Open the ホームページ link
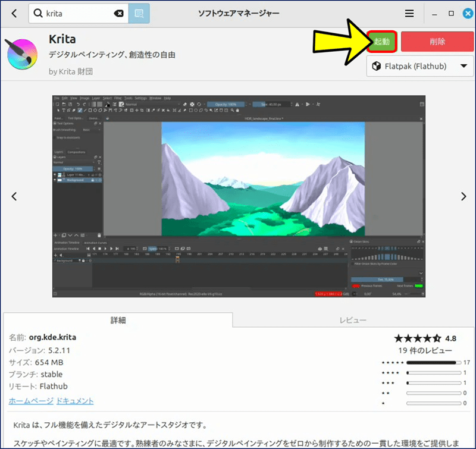Image resolution: width=476 pixels, height=449 pixels. tap(30, 401)
